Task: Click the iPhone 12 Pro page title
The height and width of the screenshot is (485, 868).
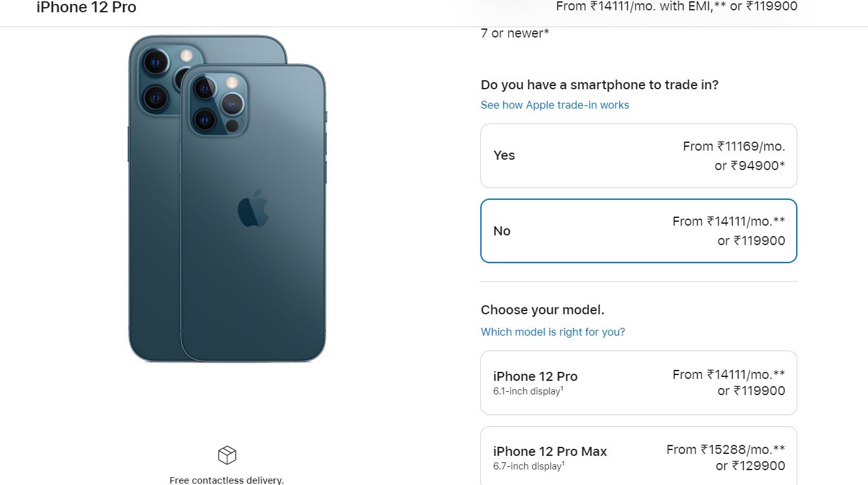Action: click(87, 8)
